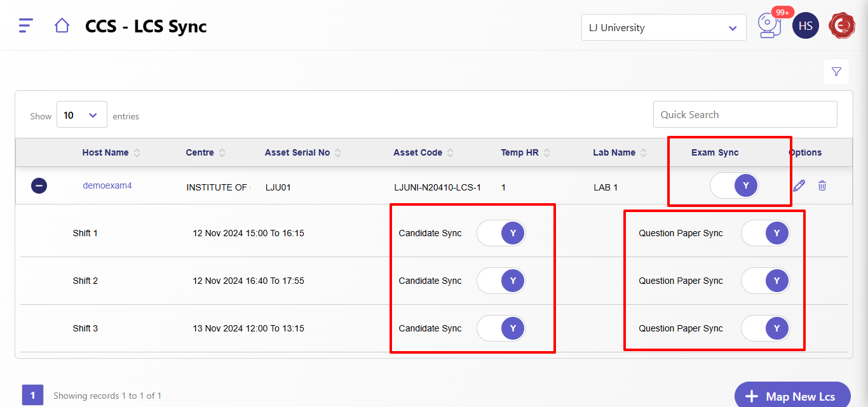Image resolution: width=868 pixels, height=407 pixels.
Task: Sort table by Asset Code column
Action: 417,152
